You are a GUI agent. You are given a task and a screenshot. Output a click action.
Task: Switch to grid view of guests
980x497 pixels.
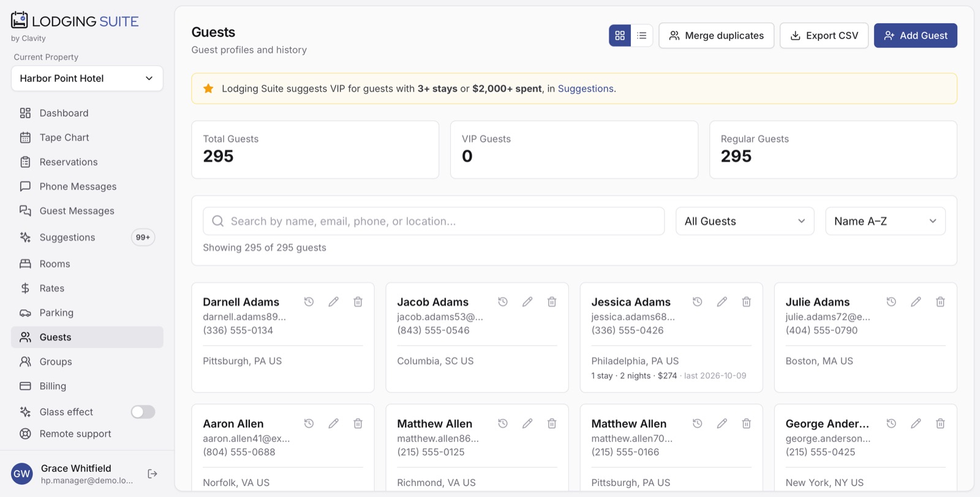620,35
